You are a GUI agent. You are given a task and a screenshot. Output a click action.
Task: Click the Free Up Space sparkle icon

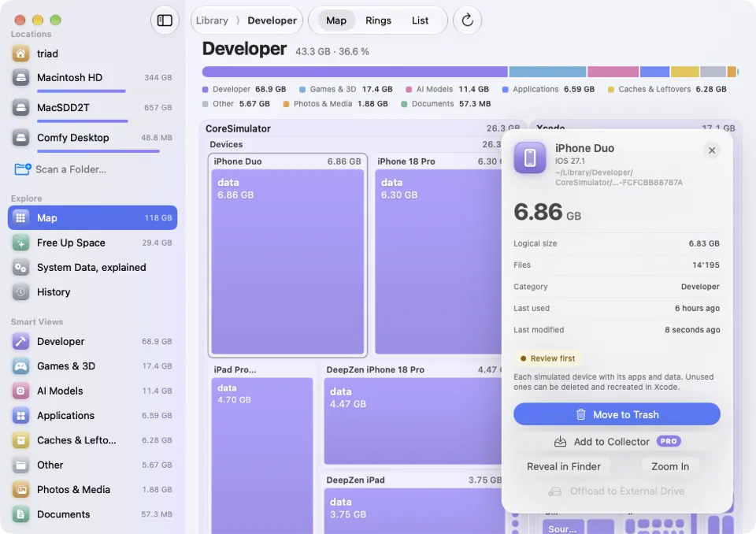pyautogui.click(x=20, y=243)
